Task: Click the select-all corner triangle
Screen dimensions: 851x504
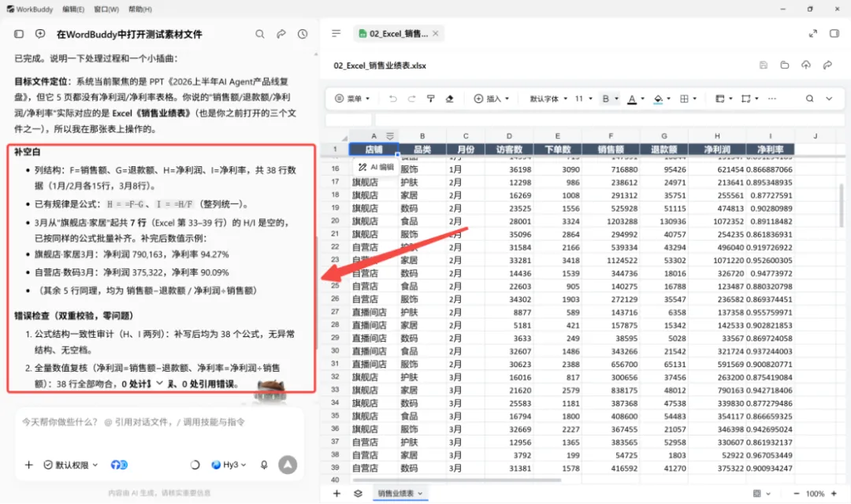Action: [x=344, y=137]
